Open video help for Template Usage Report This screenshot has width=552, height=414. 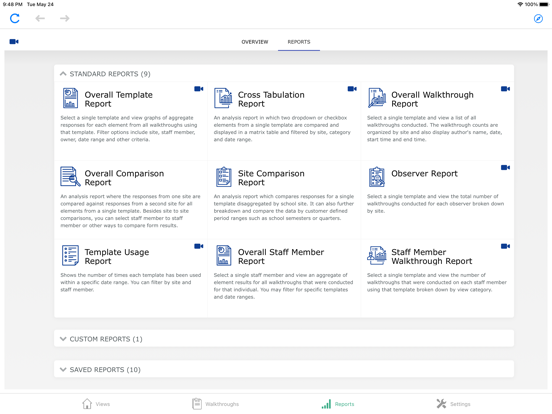coord(199,246)
